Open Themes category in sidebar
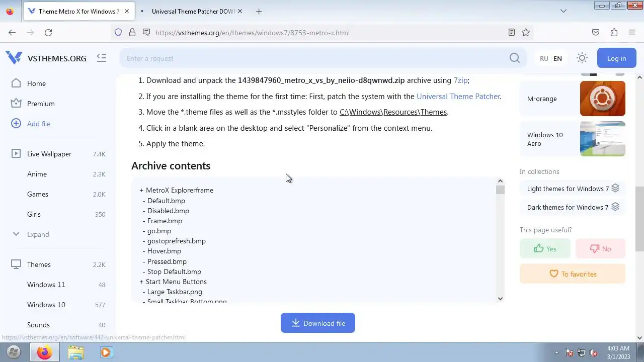 pos(39,264)
